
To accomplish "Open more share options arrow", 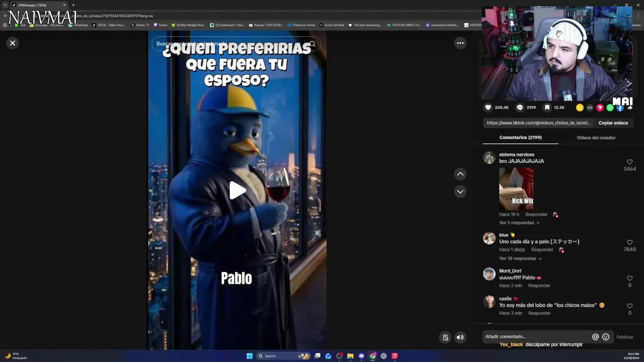I will click(630, 108).
